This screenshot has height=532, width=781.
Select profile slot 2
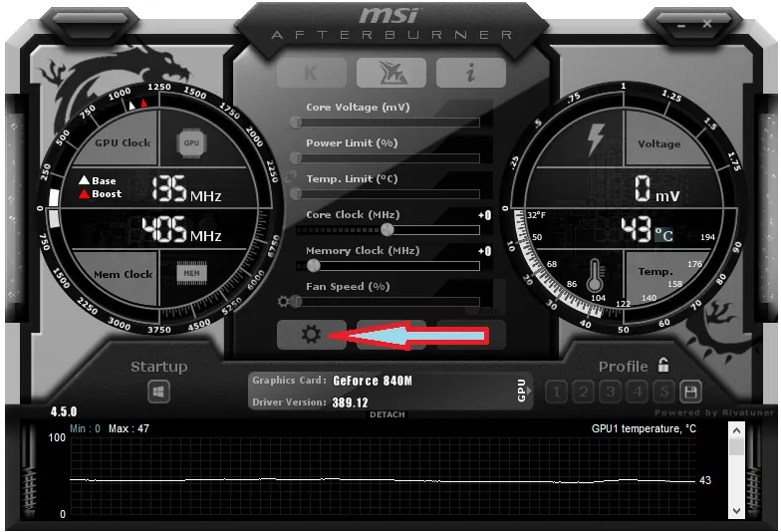coord(584,393)
